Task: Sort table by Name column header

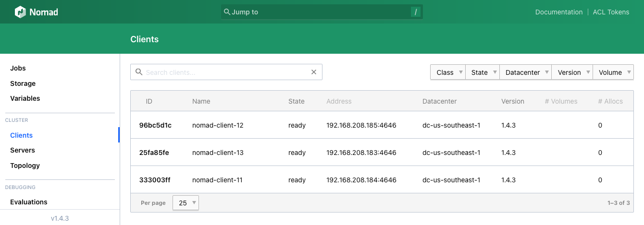Action: click(x=201, y=101)
